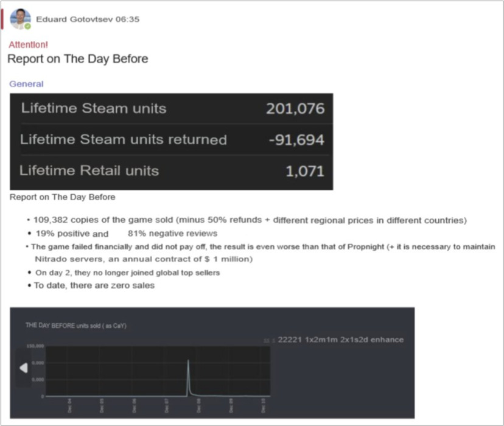This screenshot has height=426, width=504.
Task: Click the Report on The Day Before caption
Action: coord(62,197)
